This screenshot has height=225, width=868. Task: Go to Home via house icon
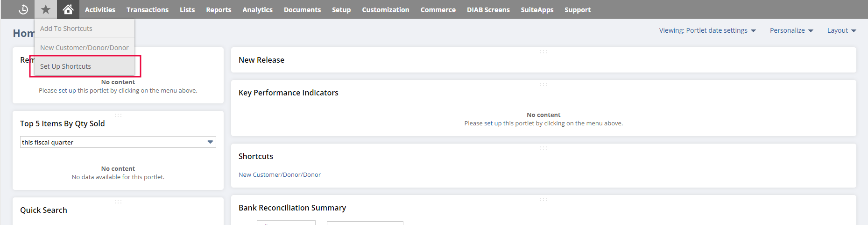[68, 9]
